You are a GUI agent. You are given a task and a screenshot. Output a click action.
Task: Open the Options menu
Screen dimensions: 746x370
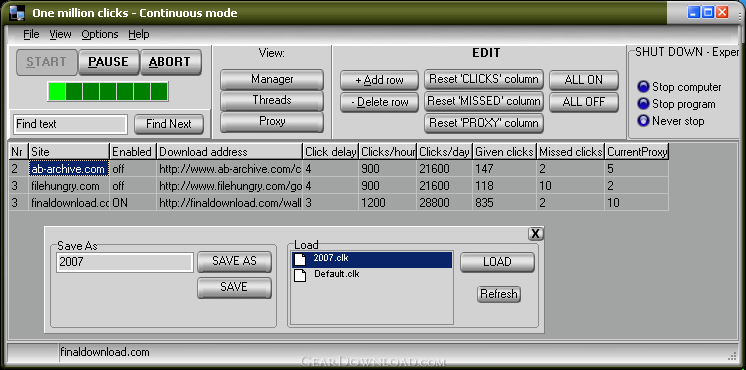coord(99,34)
